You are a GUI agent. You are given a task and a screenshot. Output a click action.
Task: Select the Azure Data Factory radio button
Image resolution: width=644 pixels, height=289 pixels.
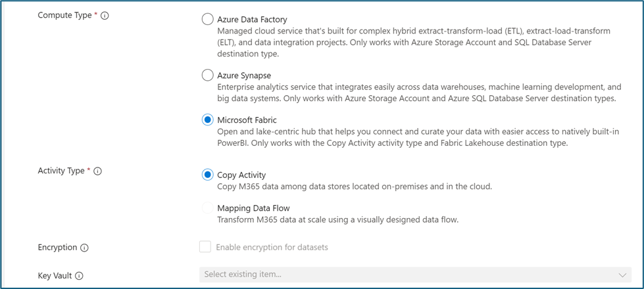207,19
